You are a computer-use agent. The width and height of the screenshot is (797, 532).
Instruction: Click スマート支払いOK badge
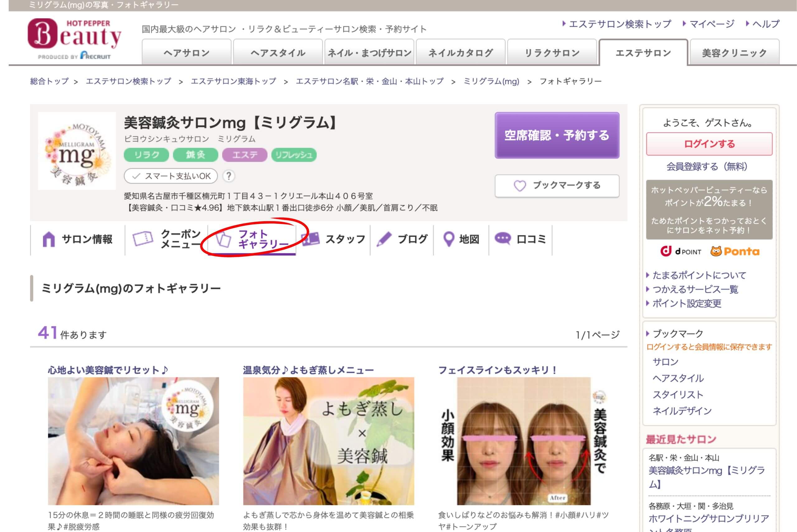tap(171, 176)
